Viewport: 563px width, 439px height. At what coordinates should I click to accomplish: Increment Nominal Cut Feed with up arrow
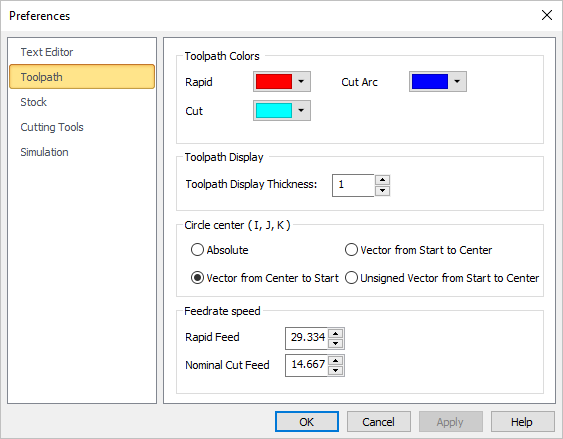pos(336,360)
